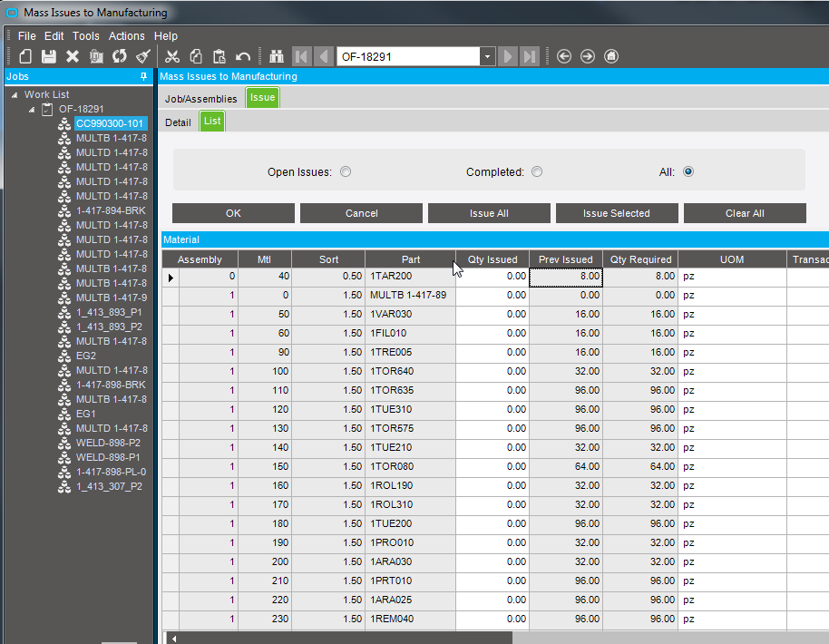
Task: Click the Save floppy disk icon
Action: (49, 56)
